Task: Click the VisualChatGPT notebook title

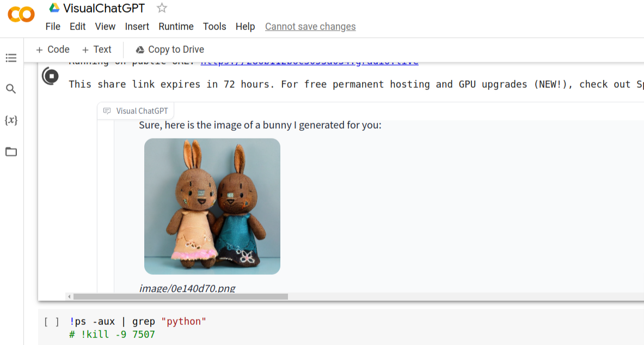Action: click(104, 8)
